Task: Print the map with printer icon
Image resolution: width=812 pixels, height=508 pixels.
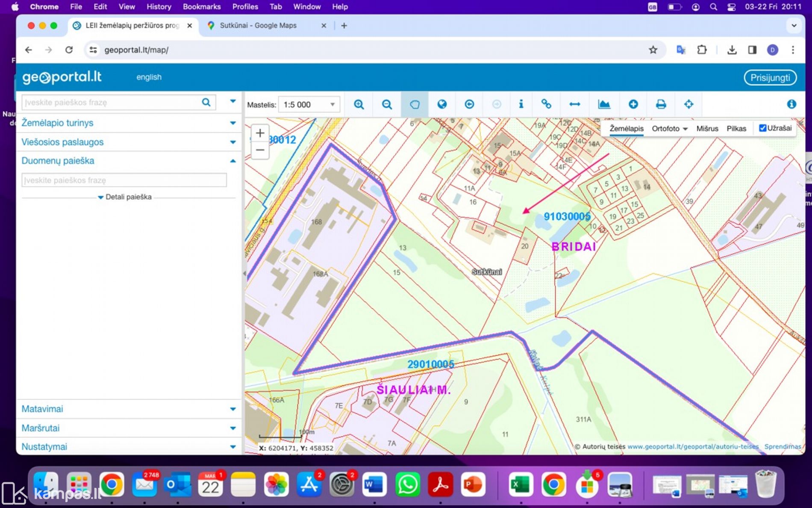Action: coord(661,104)
